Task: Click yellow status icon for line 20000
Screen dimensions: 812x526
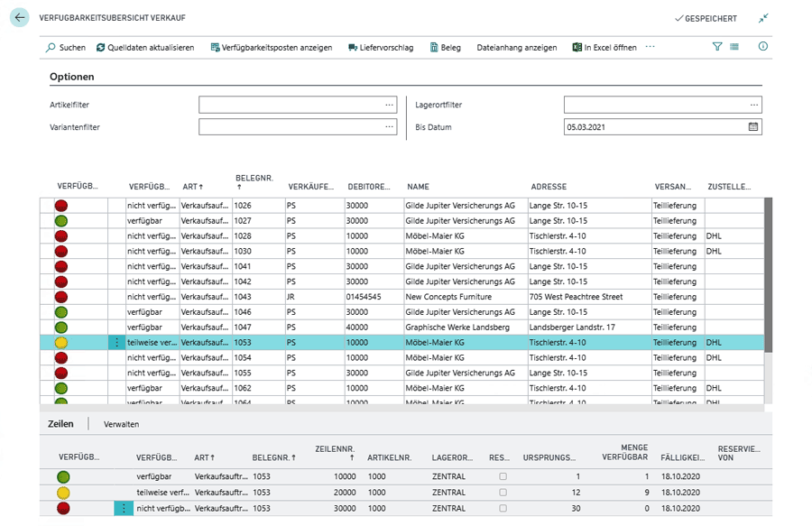Action: pos(63,493)
